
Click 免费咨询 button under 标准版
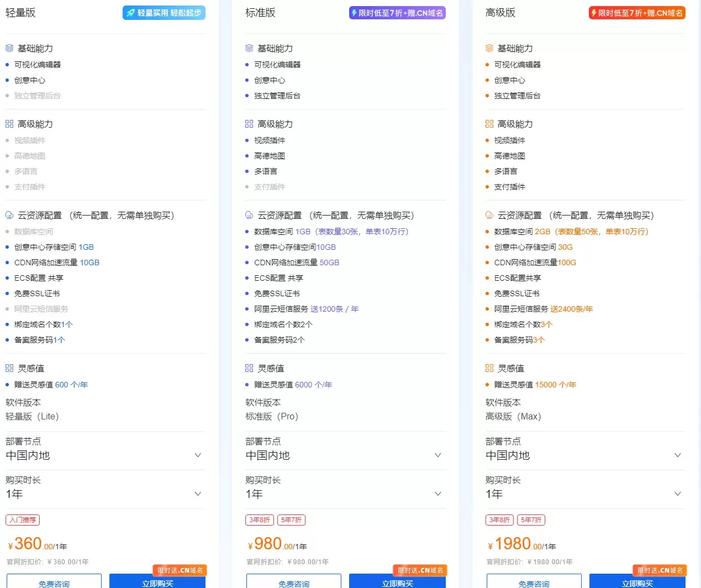coord(294,581)
